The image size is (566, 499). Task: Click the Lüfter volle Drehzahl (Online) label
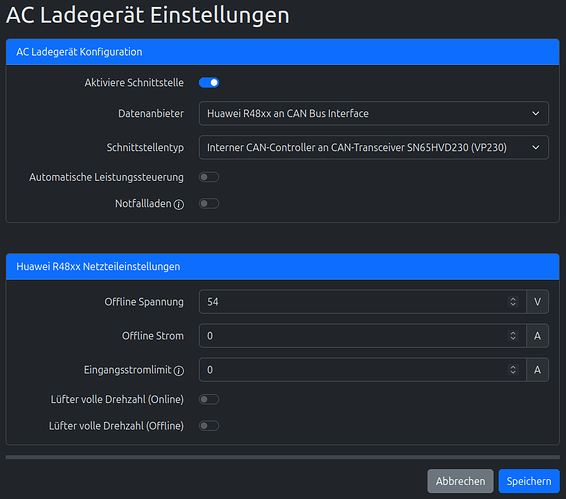(x=117, y=399)
